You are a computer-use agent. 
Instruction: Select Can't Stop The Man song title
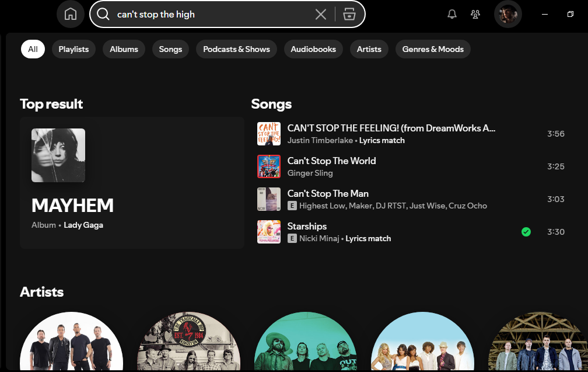[328, 193]
